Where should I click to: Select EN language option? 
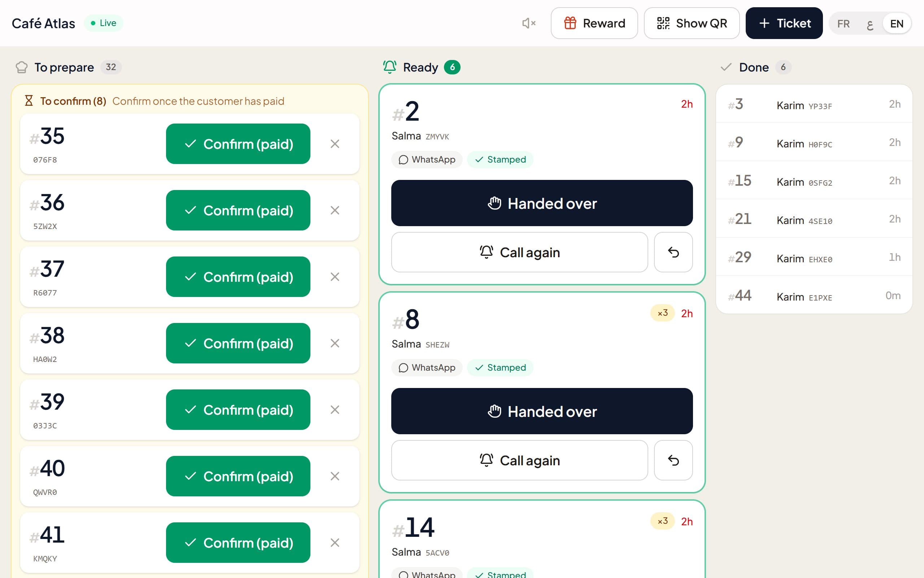pos(897,24)
